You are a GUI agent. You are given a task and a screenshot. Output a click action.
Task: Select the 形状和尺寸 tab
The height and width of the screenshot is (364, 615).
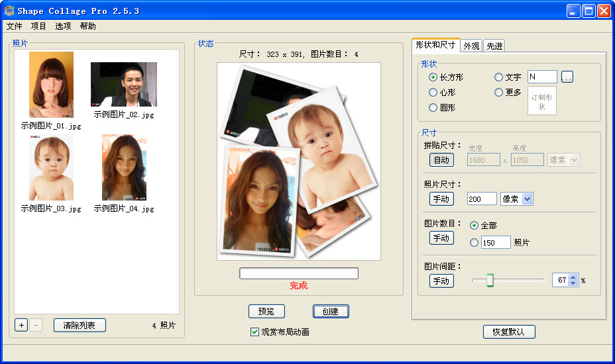pos(435,45)
